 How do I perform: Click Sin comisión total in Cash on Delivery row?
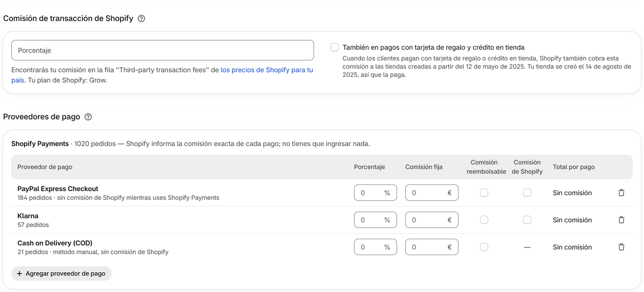pos(572,247)
